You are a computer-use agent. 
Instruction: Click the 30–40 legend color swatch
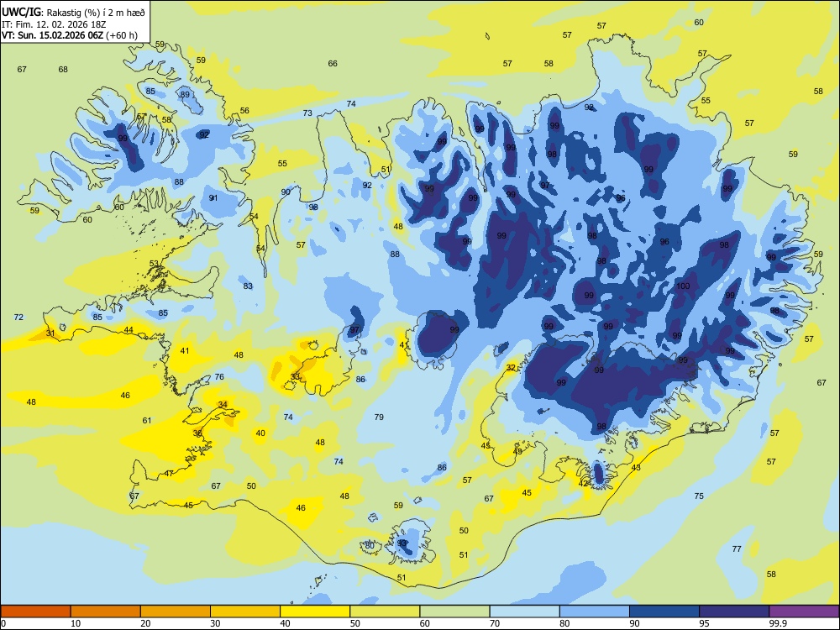tap(245, 612)
